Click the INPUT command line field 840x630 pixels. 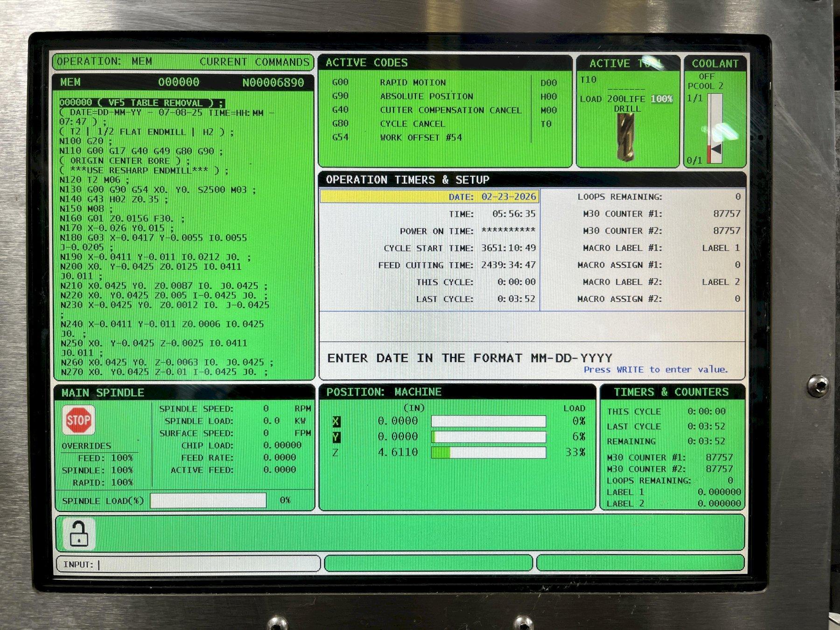coord(188,564)
